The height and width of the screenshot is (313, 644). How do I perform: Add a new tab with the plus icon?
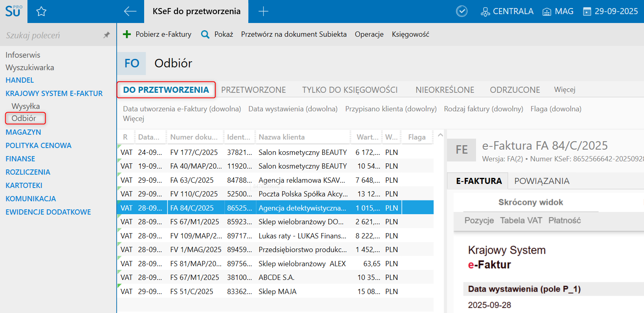(263, 11)
